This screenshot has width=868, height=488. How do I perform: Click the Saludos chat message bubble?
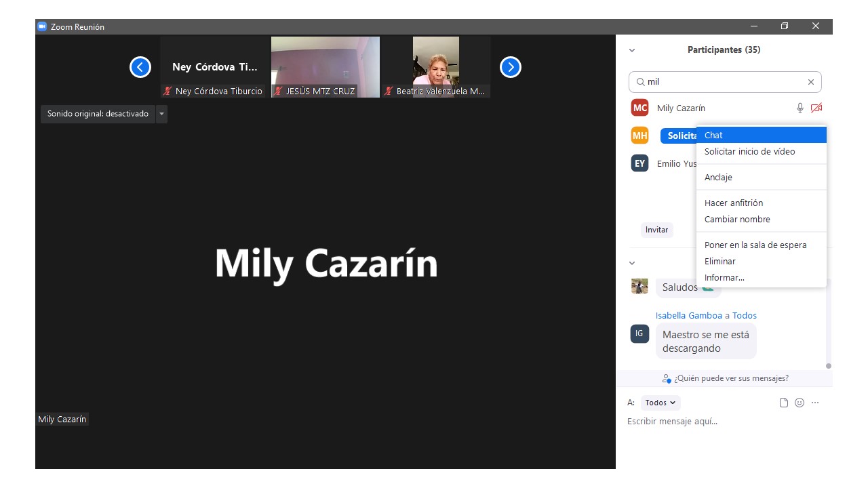pos(688,287)
